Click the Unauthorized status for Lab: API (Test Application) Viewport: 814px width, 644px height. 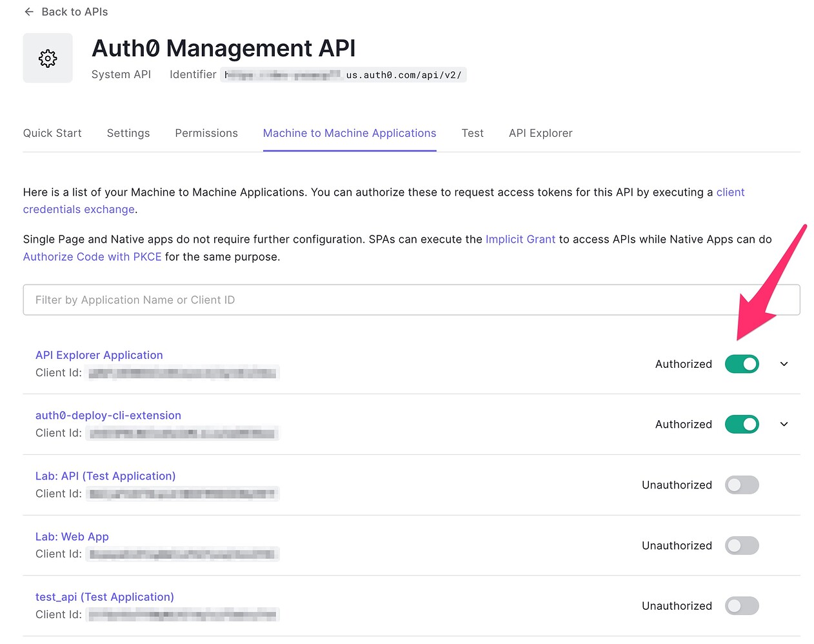click(x=677, y=485)
